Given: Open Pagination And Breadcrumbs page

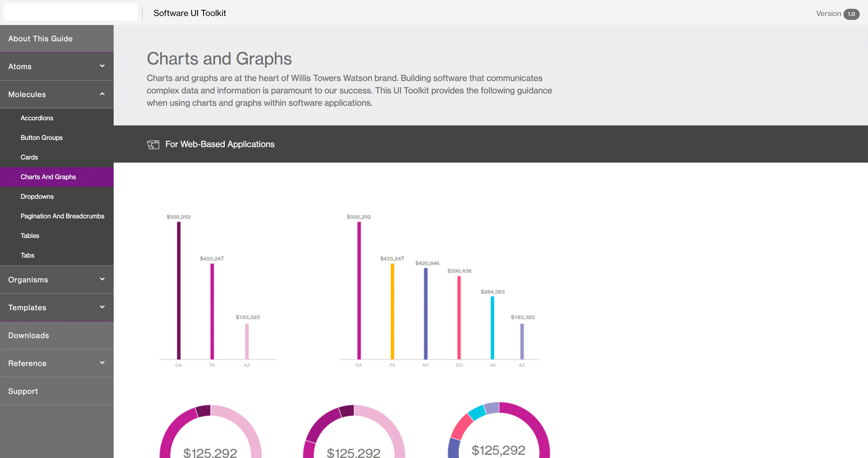Looking at the screenshot, I should tap(62, 216).
